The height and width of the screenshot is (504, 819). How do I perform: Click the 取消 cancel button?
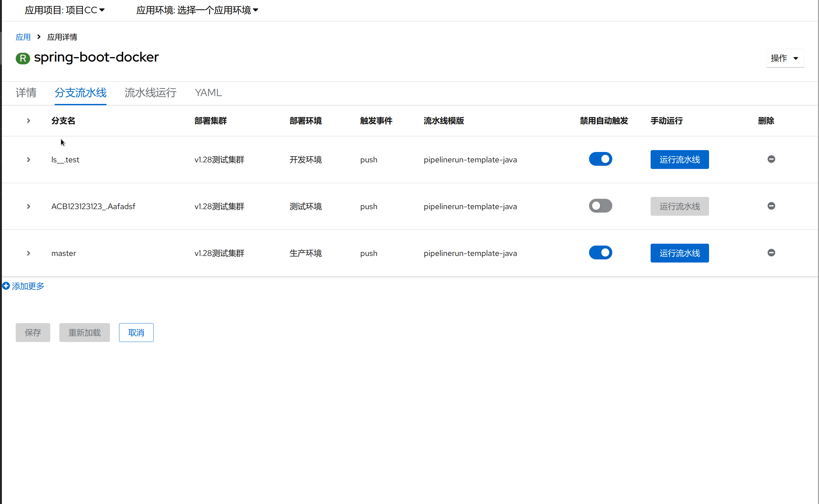pyautogui.click(x=136, y=332)
